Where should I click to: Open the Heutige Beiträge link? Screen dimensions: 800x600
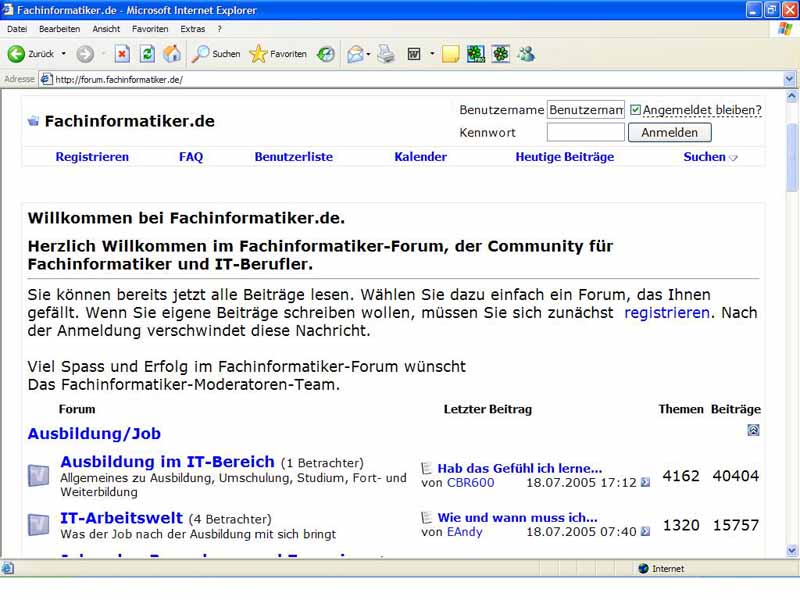point(564,157)
